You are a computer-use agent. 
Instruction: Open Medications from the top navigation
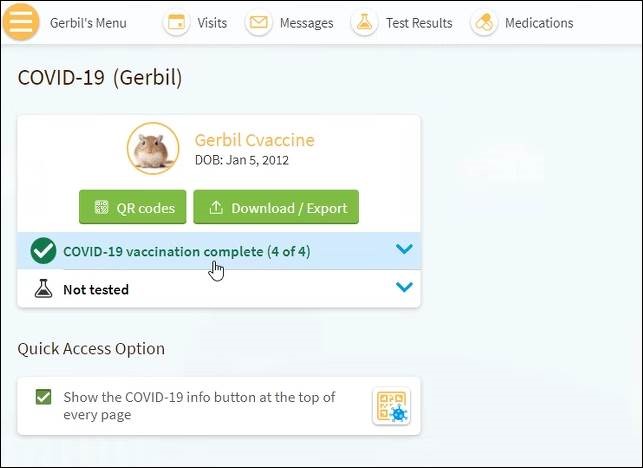pos(539,23)
